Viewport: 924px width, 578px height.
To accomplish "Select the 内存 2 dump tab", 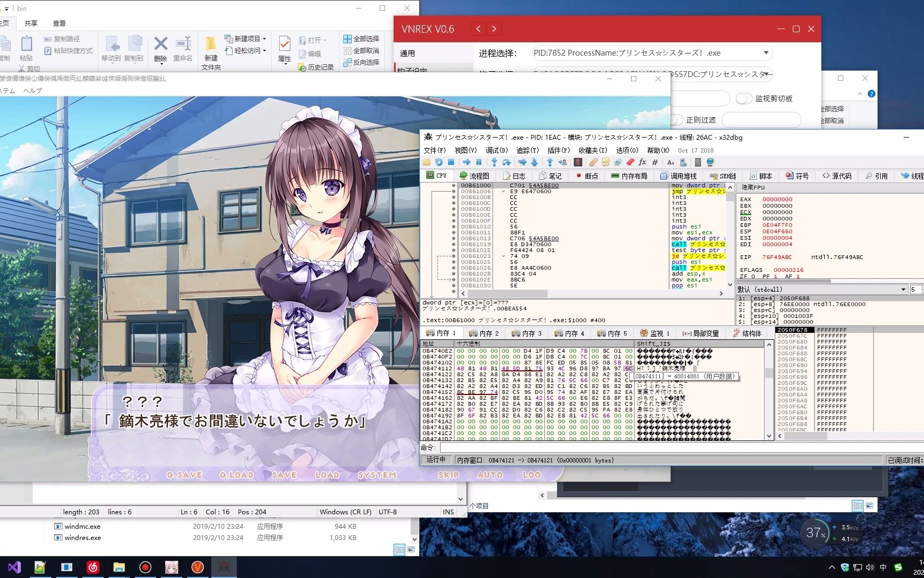I will tap(483, 333).
